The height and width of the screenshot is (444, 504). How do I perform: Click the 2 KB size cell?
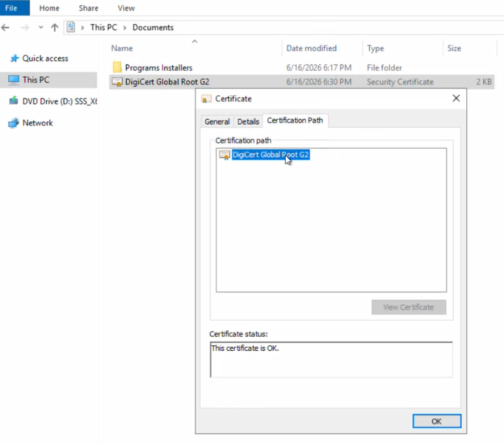(484, 82)
